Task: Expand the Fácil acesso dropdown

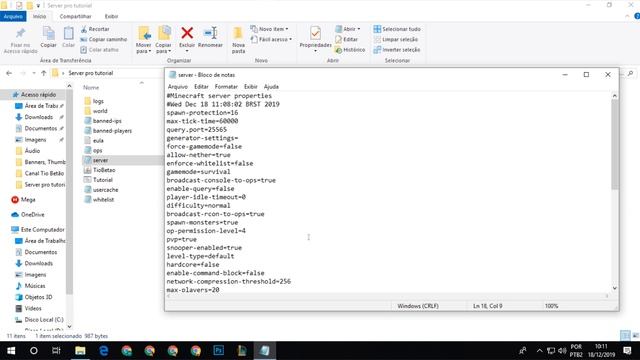Action: [x=290, y=39]
